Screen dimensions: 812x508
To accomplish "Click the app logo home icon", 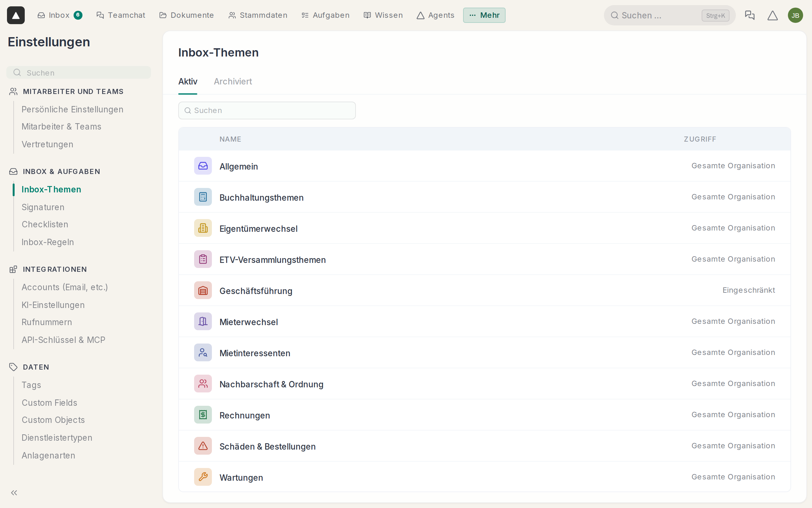I will pos(16,15).
